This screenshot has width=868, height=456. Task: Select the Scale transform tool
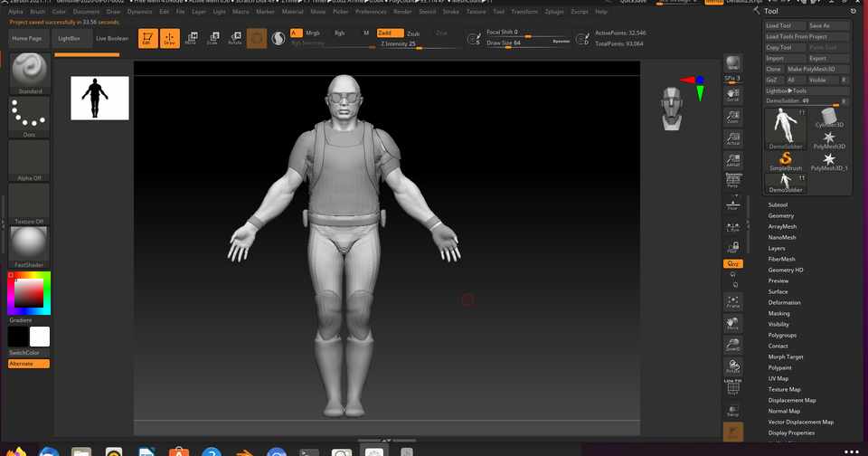(x=212, y=38)
